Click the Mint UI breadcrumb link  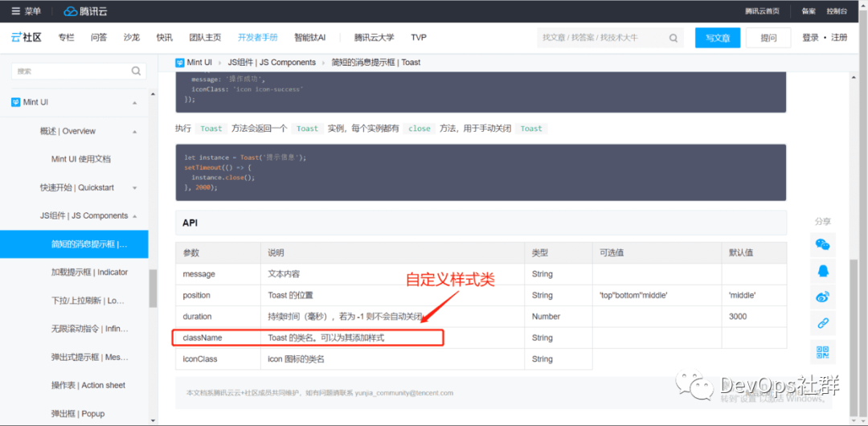[199, 63]
